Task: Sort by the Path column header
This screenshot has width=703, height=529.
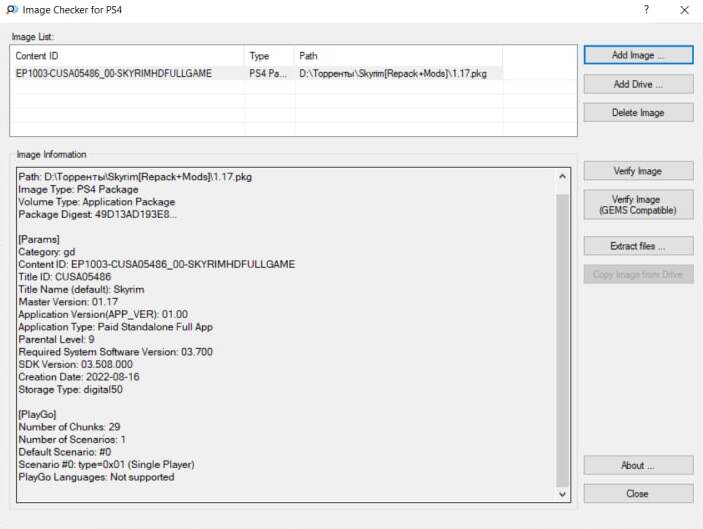Action: coord(399,56)
